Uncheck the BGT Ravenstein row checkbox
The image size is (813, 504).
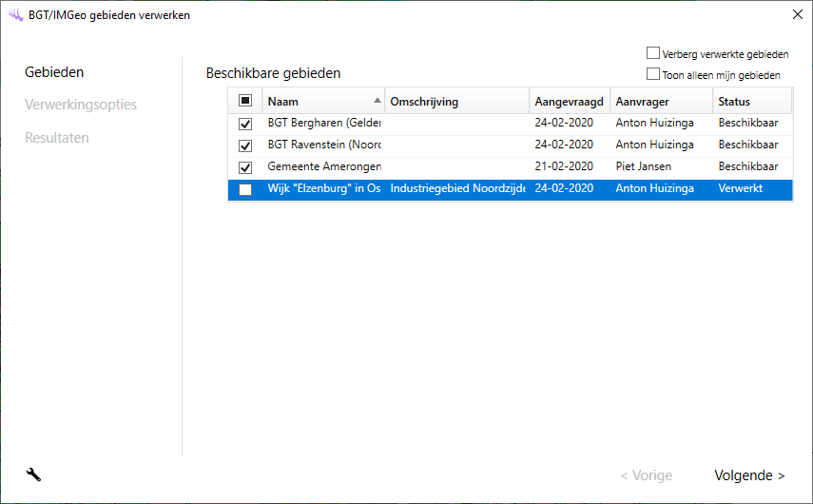pyautogui.click(x=245, y=145)
